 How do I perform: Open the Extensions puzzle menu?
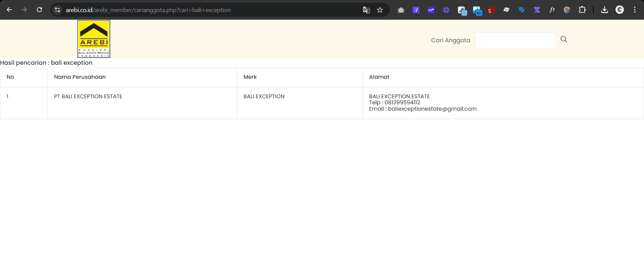(582, 10)
